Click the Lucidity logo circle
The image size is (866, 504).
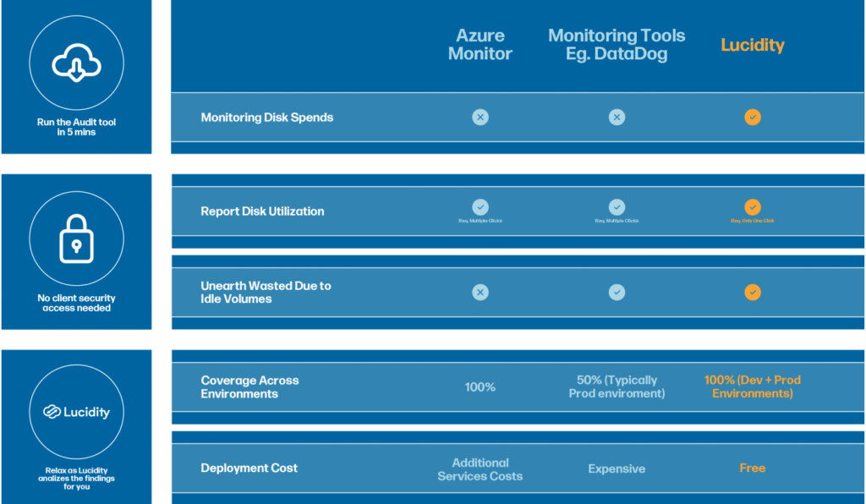coord(76,413)
